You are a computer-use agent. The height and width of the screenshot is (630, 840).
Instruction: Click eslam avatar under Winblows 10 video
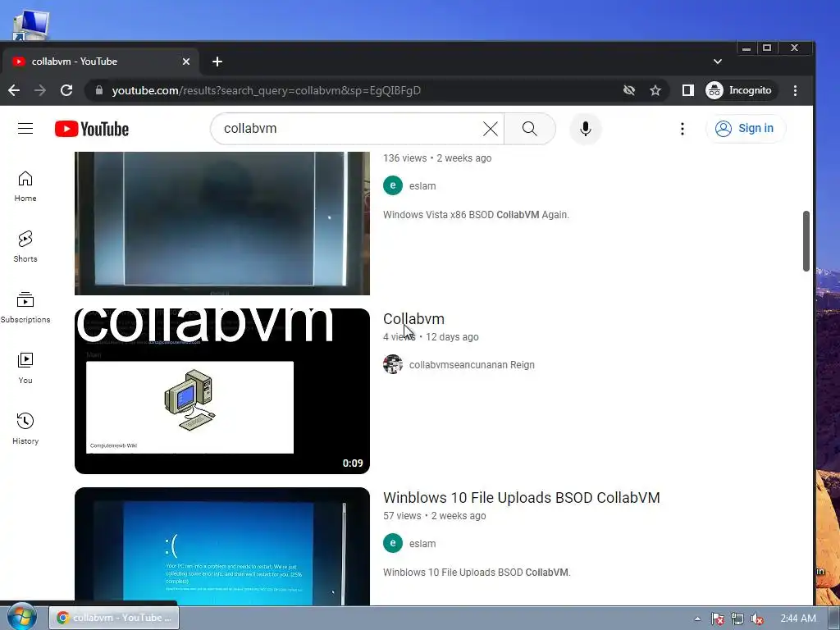coord(393,543)
